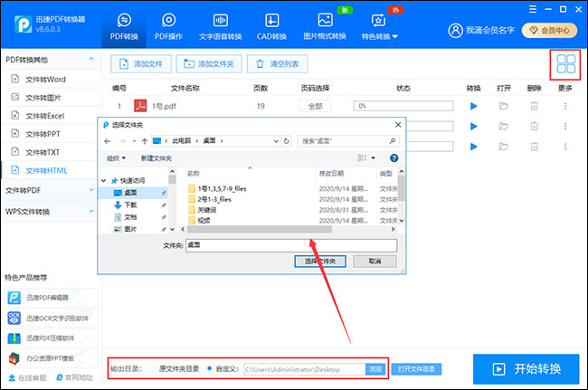Expand the 特色转换 dropdown tab
Image resolution: width=588 pixels, height=390 pixels.
[379, 26]
